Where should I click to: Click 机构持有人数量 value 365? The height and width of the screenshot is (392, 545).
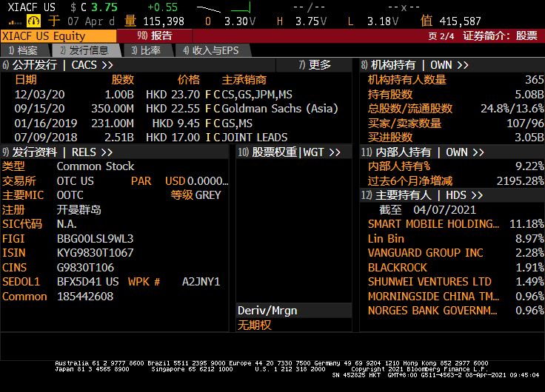click(534, 80)
